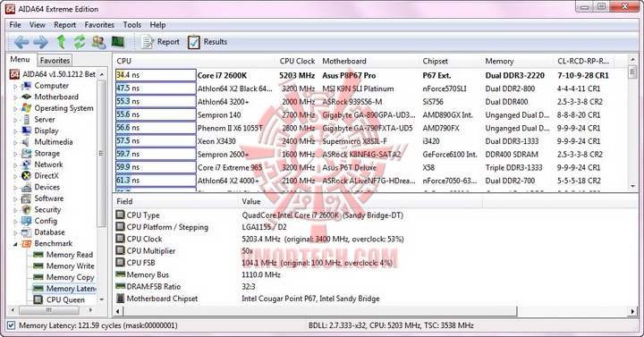
Task: Expand the Display tree node
Action: point(15,131)
